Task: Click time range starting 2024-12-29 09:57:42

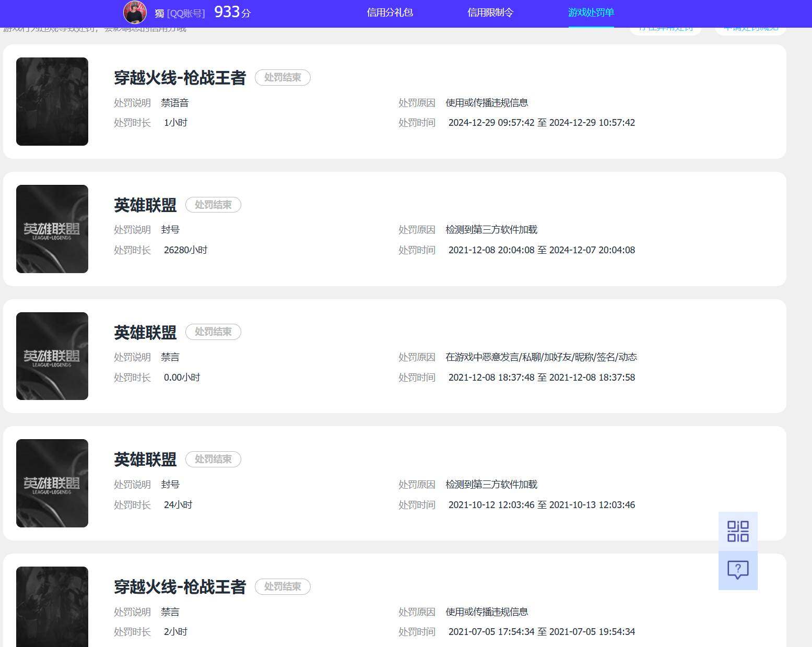Action: point(542,123)
